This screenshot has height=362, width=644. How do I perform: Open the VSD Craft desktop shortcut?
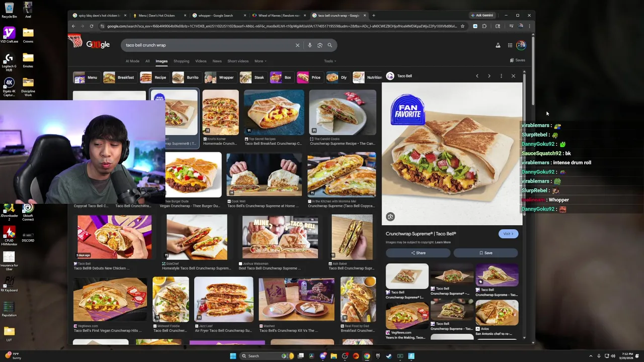(x=9, y=35)
